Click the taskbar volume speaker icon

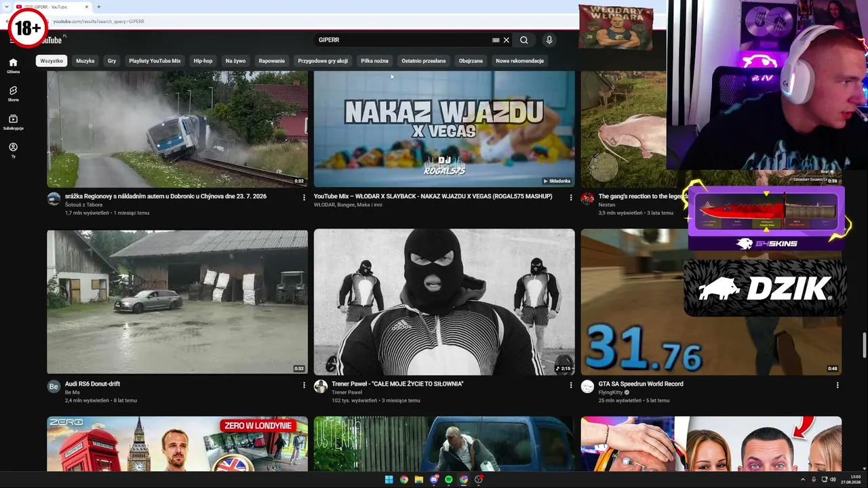click(x=833, y=480)
